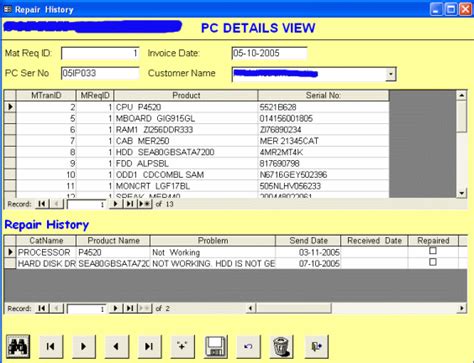Viewport: 474px width, 363px height.
Task: Create new record in product list navigator
Action: click(144, 204)
